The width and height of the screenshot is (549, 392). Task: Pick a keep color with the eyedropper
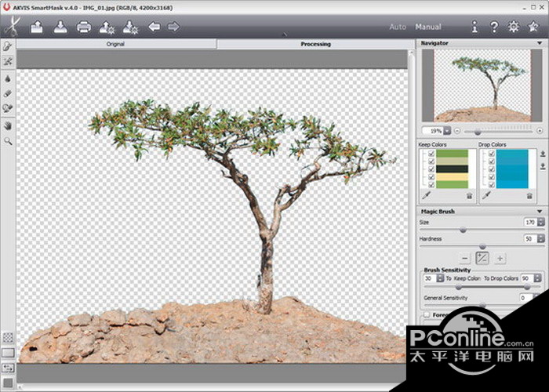(x=424, y=194)
